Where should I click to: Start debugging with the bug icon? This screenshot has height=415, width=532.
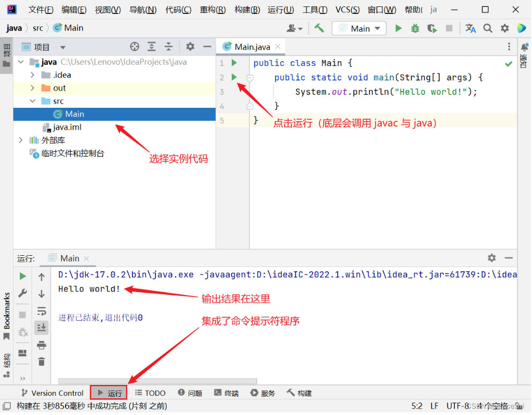[415, 28]
